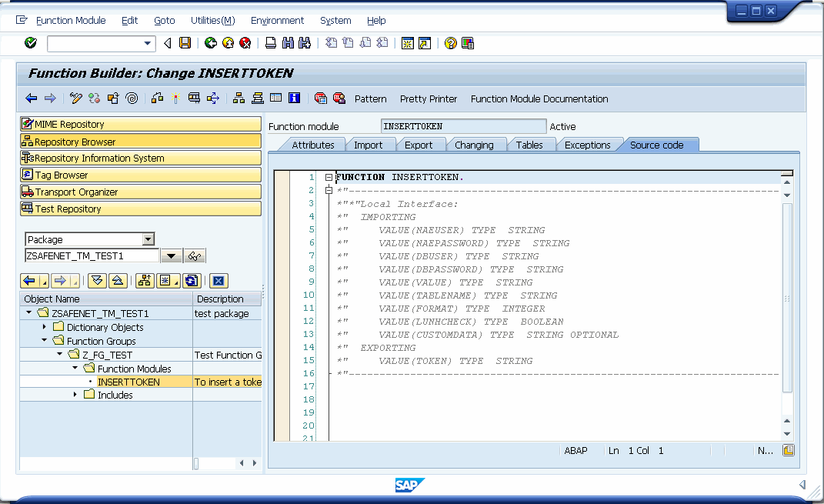Click the blue information 'i' icon

pyautogui.click(x=294, y=98)
